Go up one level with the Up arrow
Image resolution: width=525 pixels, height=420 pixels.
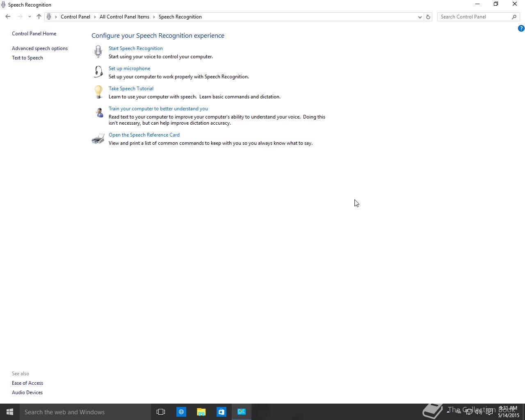click(39, 17)
